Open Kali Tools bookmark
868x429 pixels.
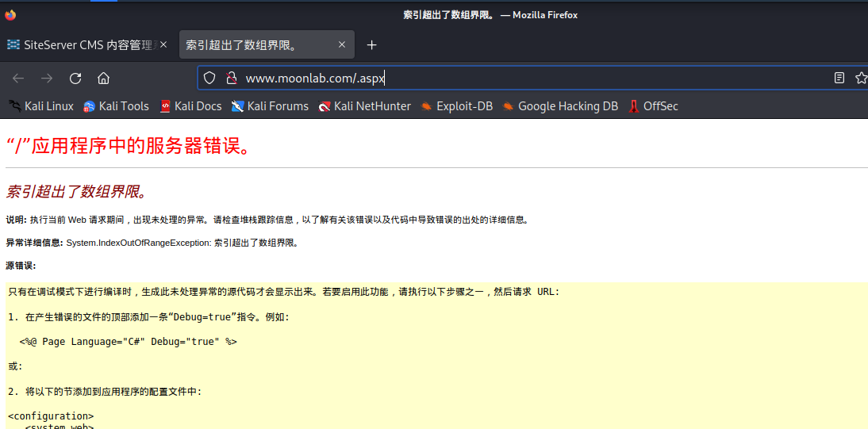117,106
